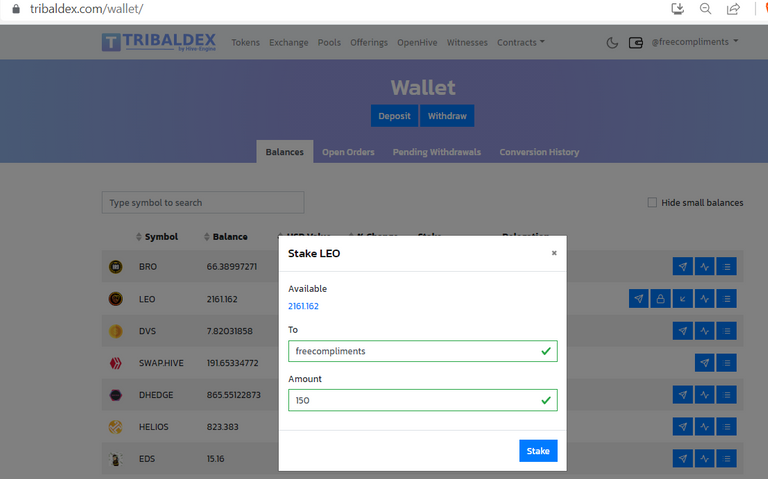Click the HELIOS row send icon

(682, 427)
